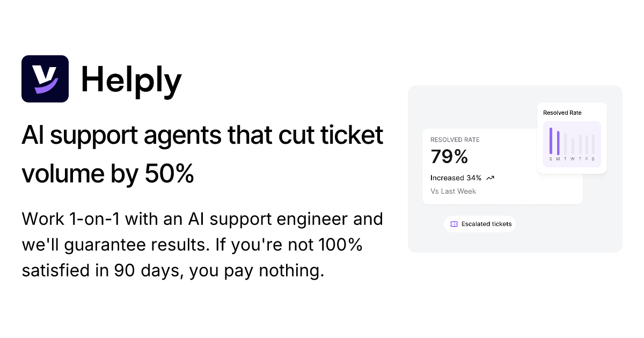Click the uppercase RESOLVED RATE card label
This screenshot has height=338, width=644.
455,139
